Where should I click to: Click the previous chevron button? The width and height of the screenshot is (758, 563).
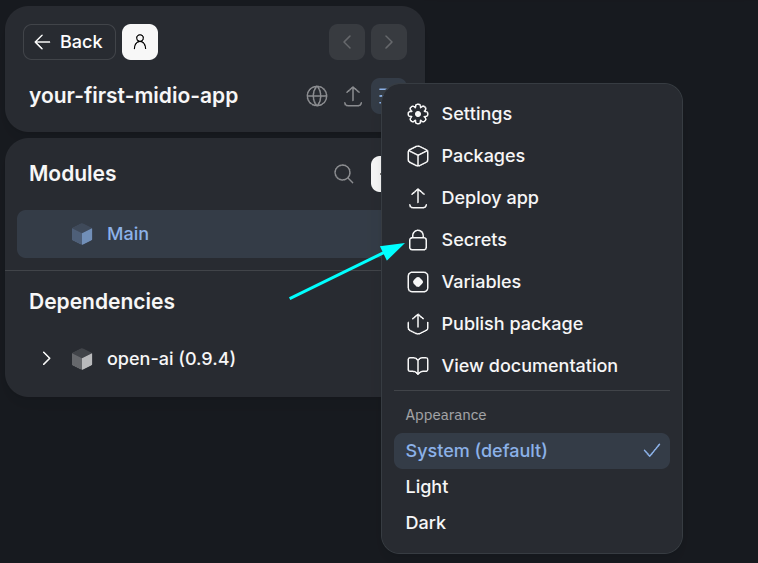tap(347, 42)
